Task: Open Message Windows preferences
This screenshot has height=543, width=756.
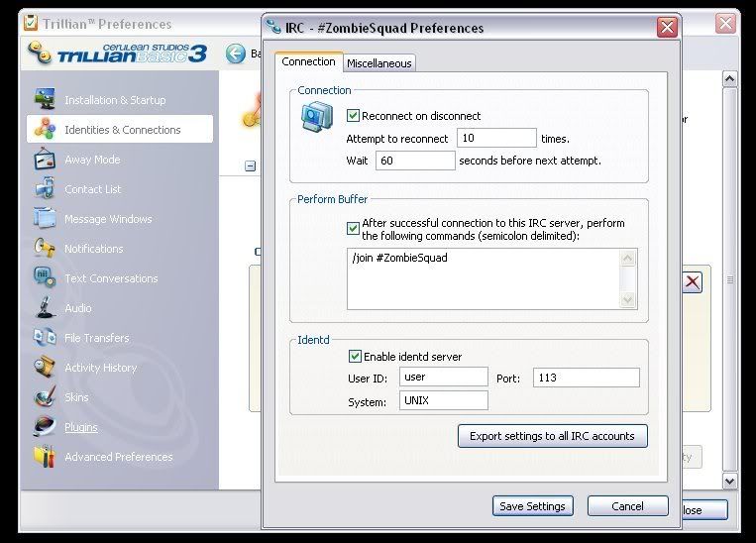Action: (108, 219)
